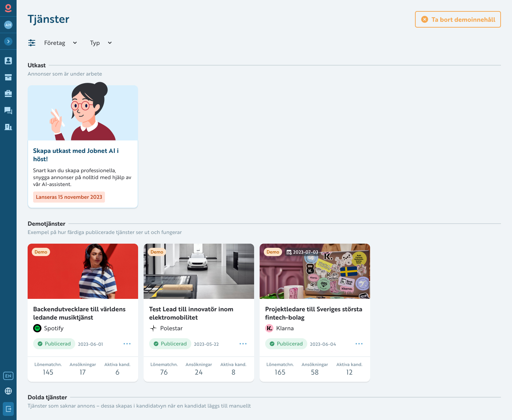
Task: Click the globe icon in the sidebar
Action: (x=8, y=391)
